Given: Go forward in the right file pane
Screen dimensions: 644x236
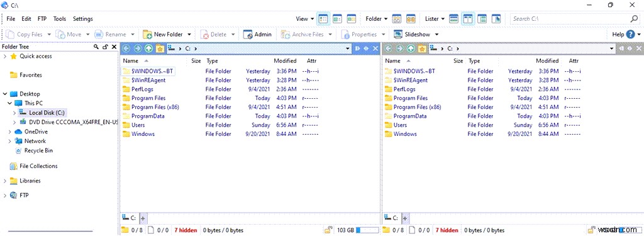Looking at the screenshot, I should click(x=399, y=48).
